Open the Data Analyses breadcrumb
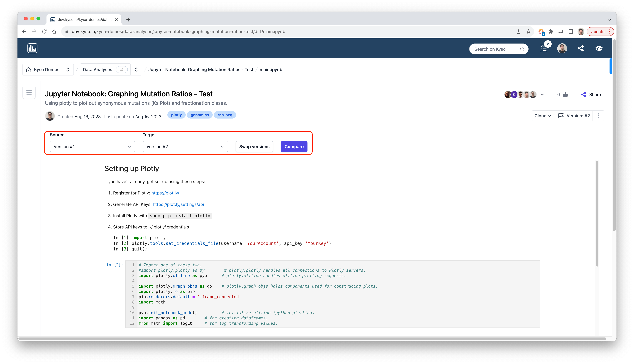The image size is (634, 364). 97,70
